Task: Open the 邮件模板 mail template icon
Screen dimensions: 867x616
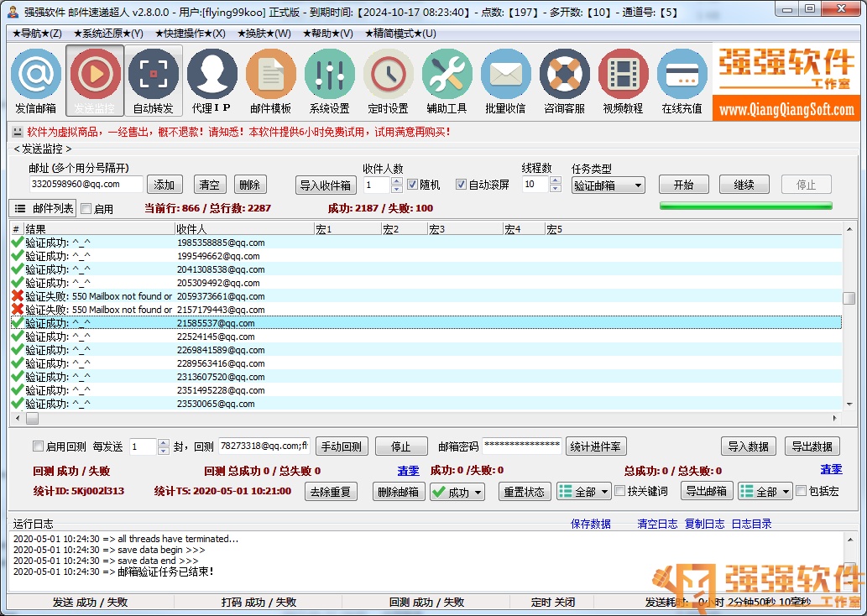Action: (x=271, y=81)
